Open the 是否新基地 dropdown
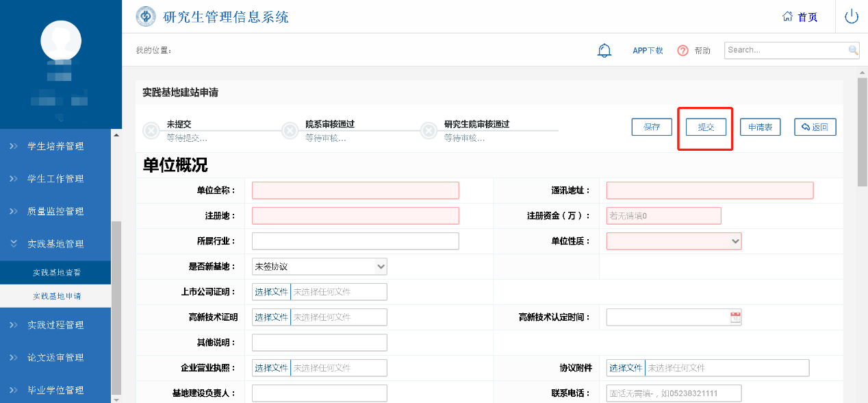This screenshot has height=403, width=868. click(x=320, y=267)
